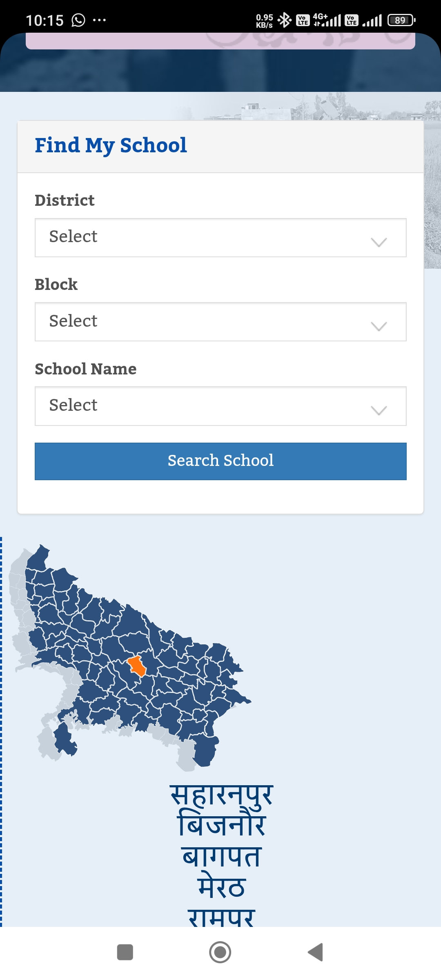Tap the Android back navigation button
The height and width of the screenshot is (980, 441).
tap(316, 952)
